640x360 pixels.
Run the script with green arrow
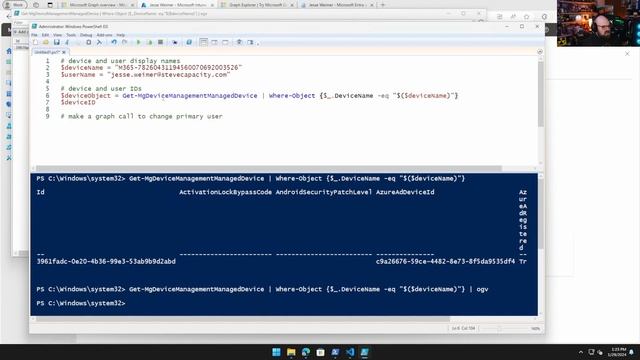click(x=138, y=42)
